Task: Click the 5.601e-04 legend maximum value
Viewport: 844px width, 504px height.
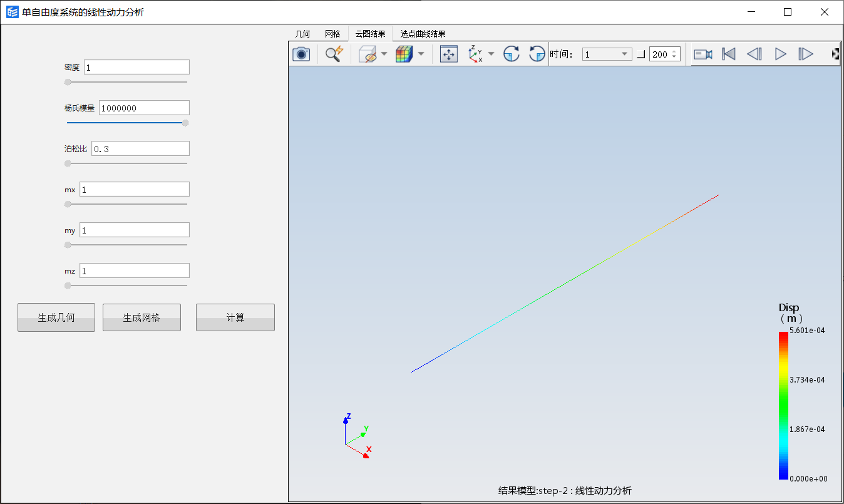Action: coord(807,331)
